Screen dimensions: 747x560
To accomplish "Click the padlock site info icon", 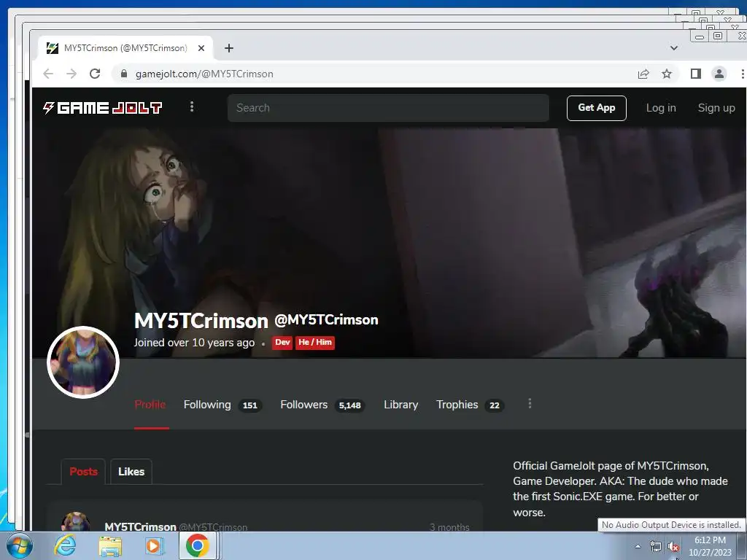I will tap(124, 74).
